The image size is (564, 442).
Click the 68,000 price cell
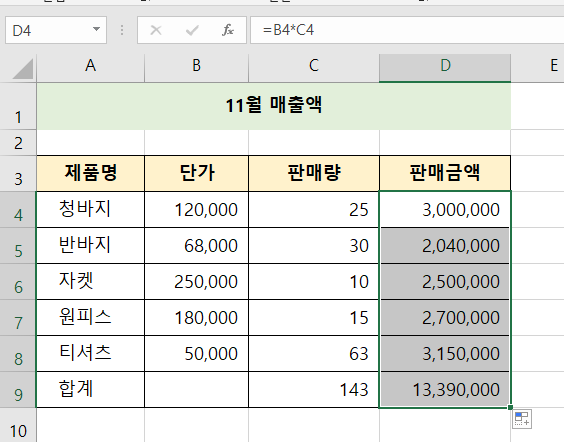(x=196, y=245)
